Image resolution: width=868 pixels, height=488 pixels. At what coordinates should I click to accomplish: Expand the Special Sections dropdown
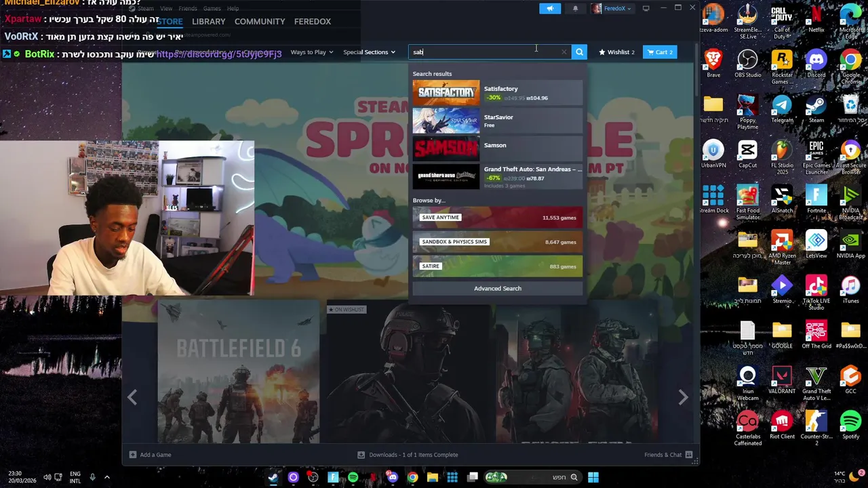coord(369,52)
